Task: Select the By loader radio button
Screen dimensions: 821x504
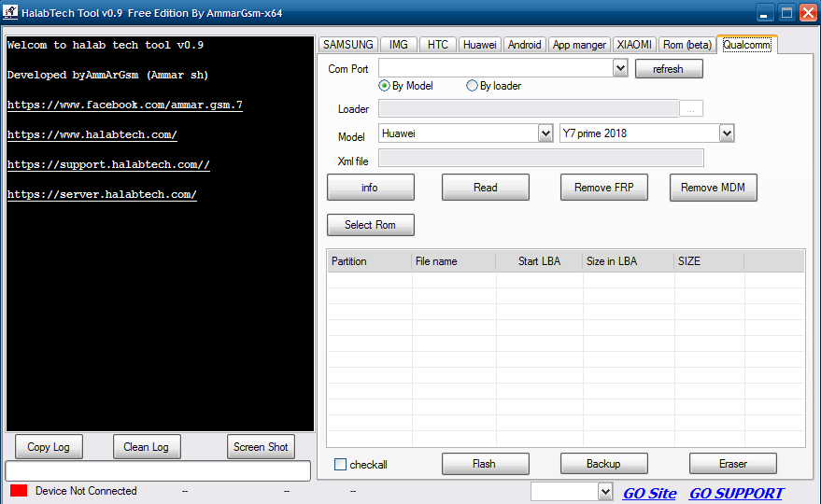Action: 473,86
